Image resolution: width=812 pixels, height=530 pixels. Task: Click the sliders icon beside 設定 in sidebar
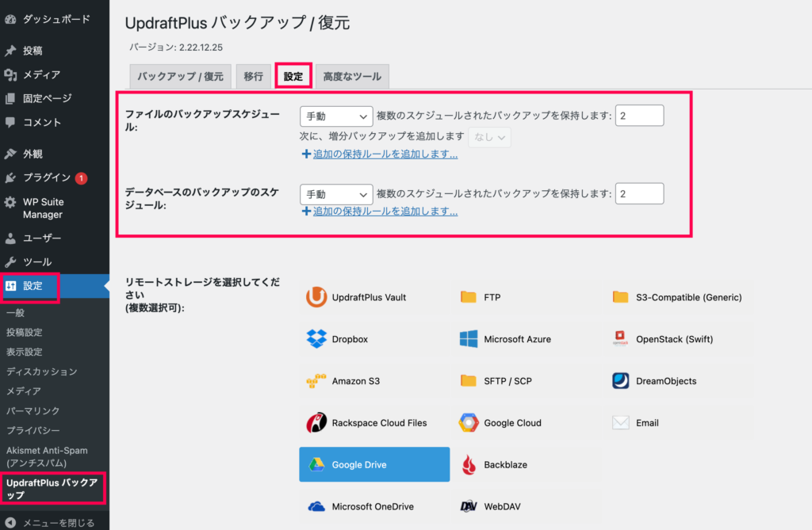[11, 286]
